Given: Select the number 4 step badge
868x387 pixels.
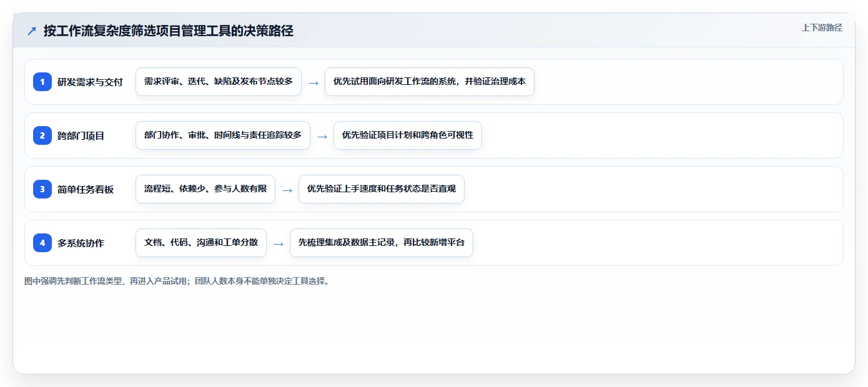Looking at the screenshot, I should [x=42, y=243].
